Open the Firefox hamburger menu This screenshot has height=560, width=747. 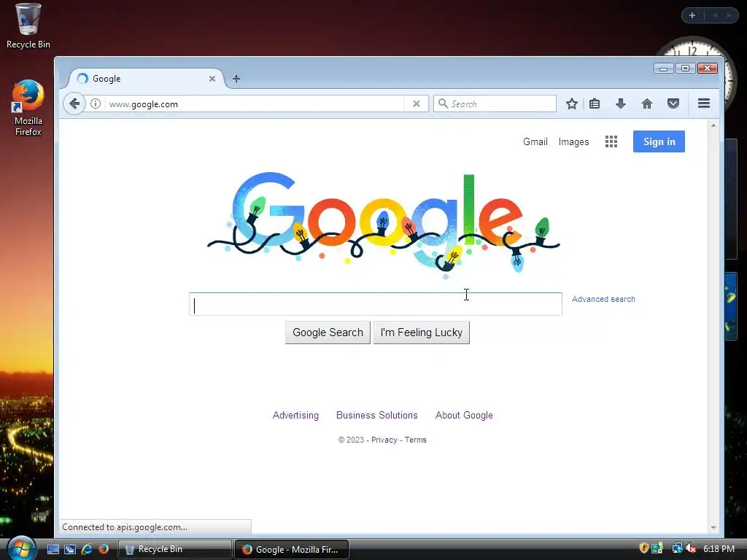[704, 104]
